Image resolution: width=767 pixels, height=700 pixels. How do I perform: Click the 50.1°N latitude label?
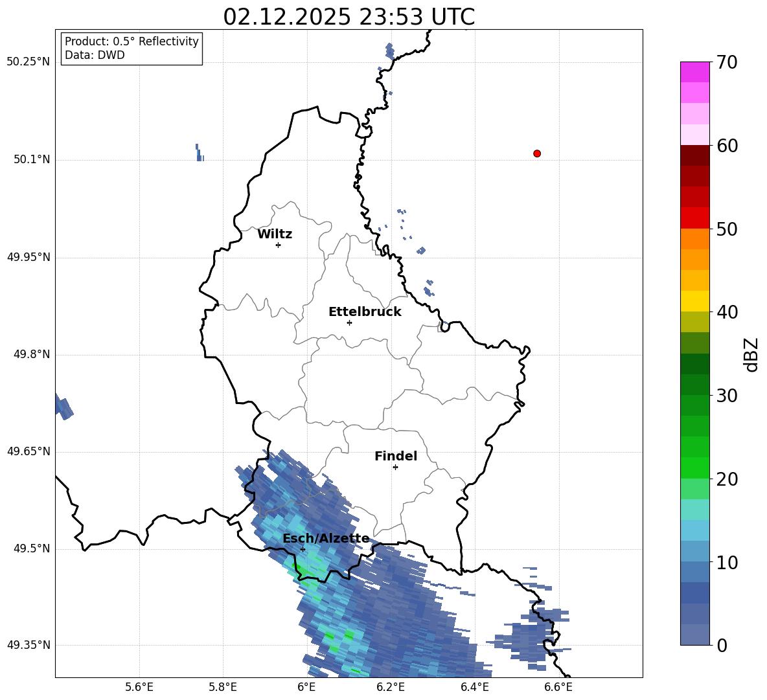pos(31,159)
